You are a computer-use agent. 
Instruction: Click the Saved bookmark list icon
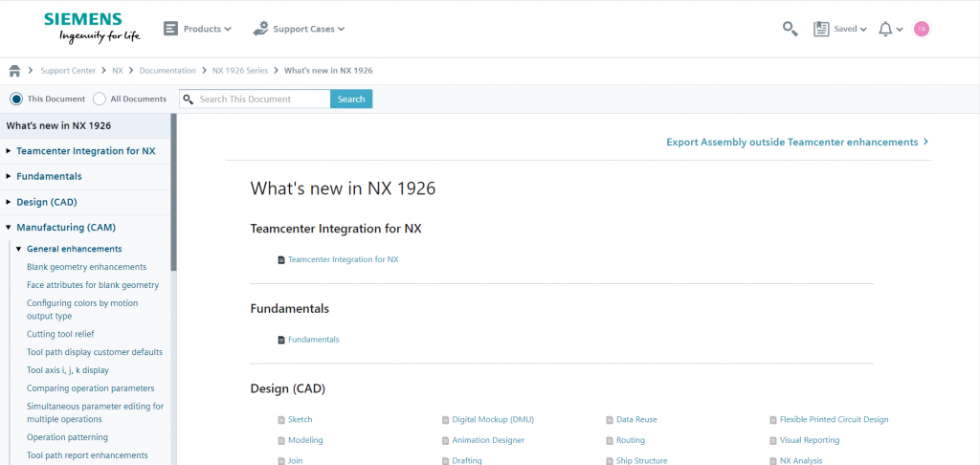821,29
